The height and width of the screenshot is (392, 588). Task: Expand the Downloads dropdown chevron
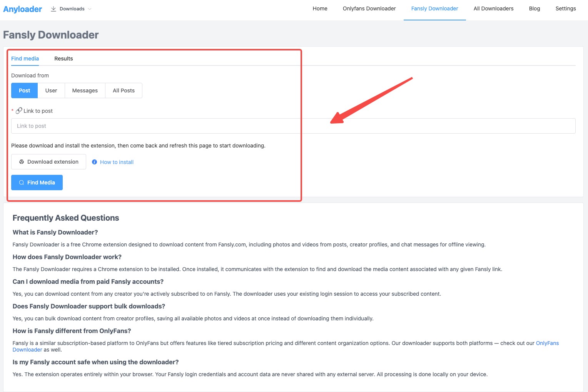click(90, 9)
